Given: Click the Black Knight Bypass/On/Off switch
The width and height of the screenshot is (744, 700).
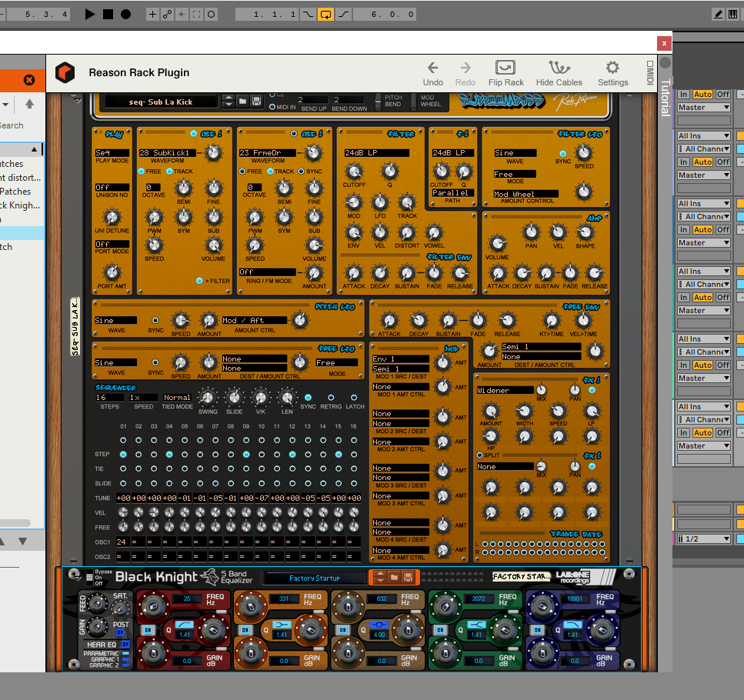Looking at the screenshot, I should coord(89,577).
